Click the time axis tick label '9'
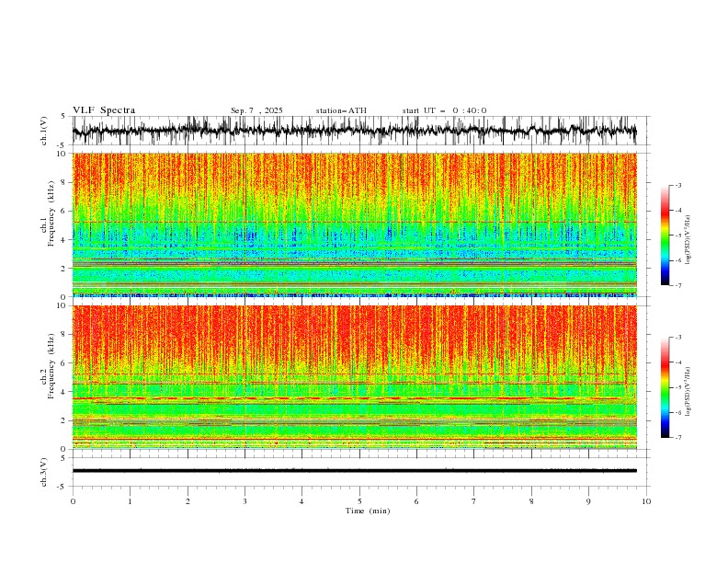 click(588, 501)
